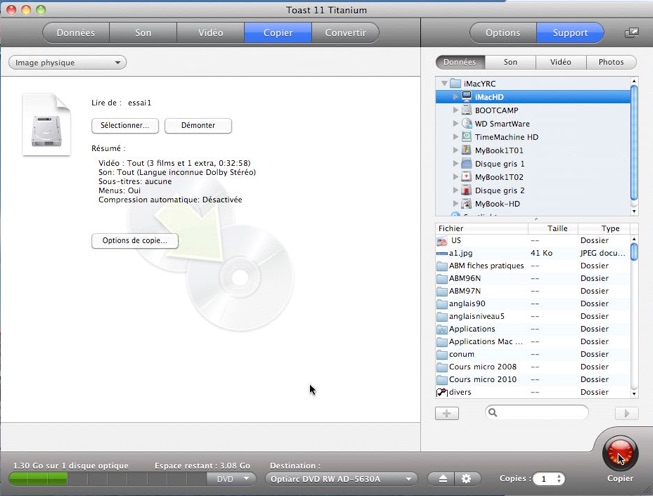Switch to the Vidéo main tab

[x=210, y=32]
